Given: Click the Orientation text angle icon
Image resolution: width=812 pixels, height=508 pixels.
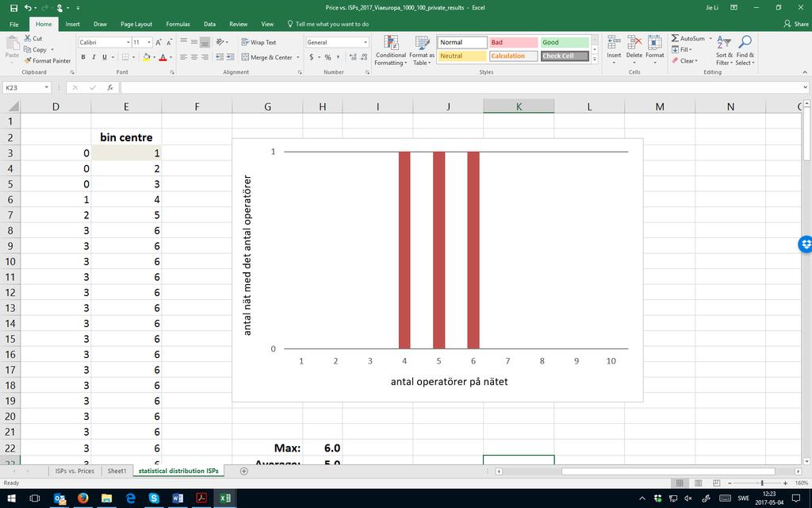Looking at the screenshot, I should coord(220,42).
